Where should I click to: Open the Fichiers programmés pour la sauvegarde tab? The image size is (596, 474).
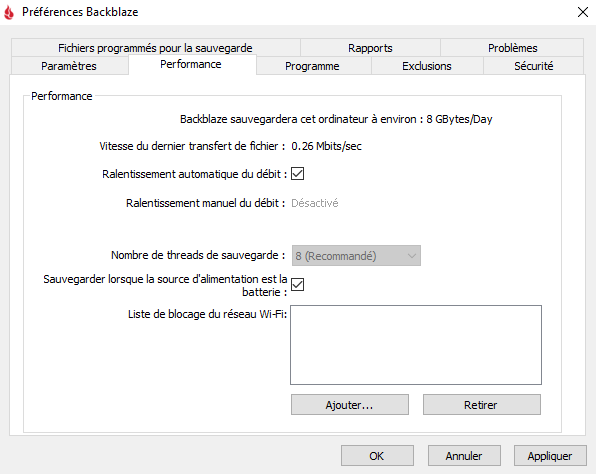pyautogui.click(x=155, y=48)
